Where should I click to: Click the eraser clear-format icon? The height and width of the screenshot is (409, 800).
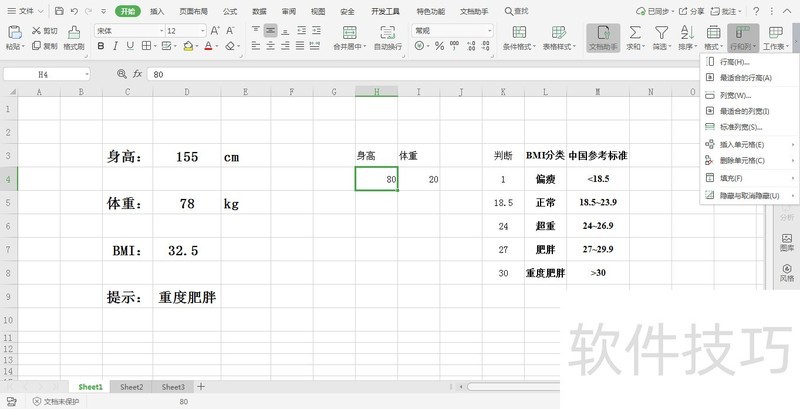tap(230, 46)
